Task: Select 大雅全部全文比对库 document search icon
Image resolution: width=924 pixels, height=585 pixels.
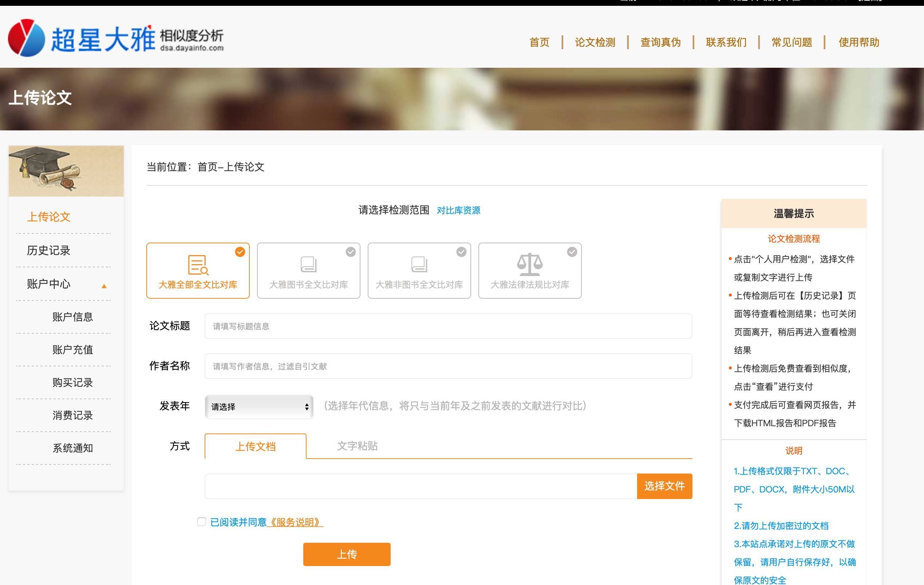Action: click(x=198, y=264)
